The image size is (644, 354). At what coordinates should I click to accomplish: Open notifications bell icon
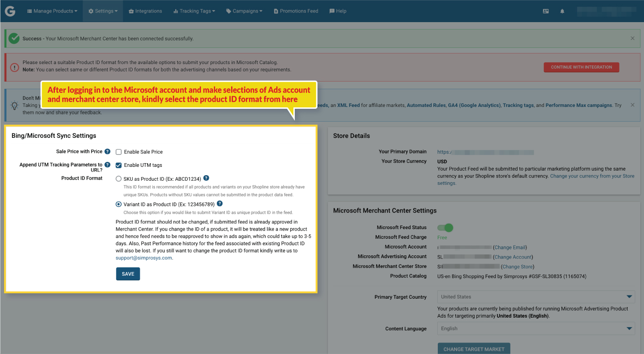562,11
